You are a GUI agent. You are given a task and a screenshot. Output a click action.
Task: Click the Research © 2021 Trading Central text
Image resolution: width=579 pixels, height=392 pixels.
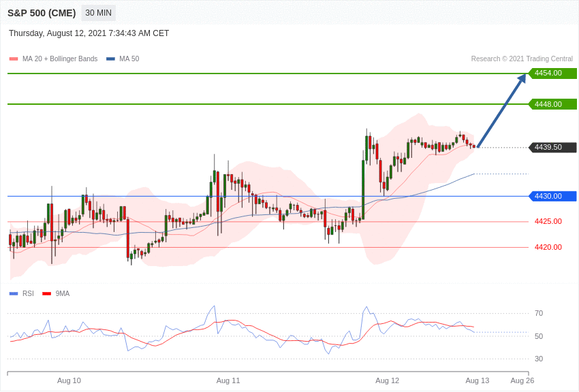tap(522, 59)
